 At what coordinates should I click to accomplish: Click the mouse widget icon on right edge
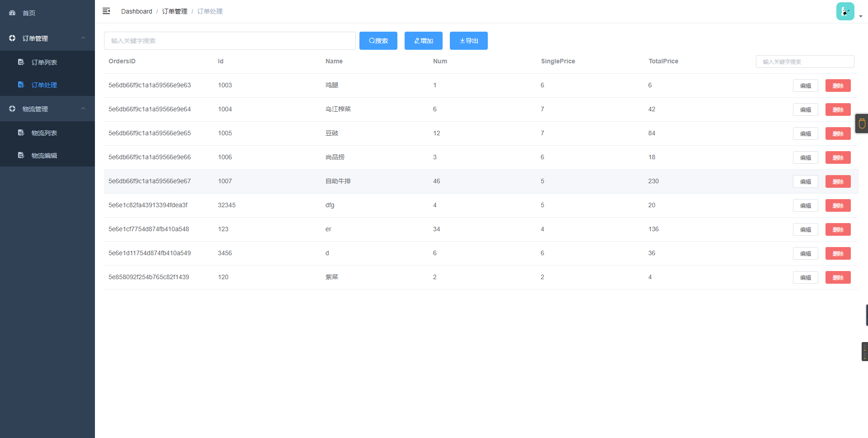862,124
